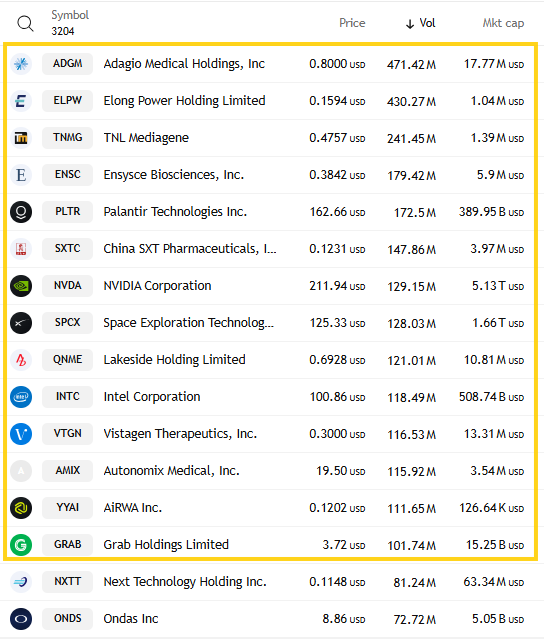Viewport: 544px width, 639px height.
Task: Select the Next Technology Holding Inc. name
Action: pos(185,582)
